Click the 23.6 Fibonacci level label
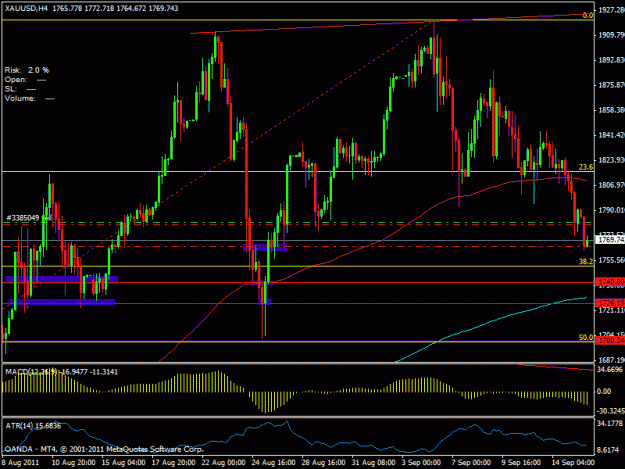The height and width of the screenshot is (469, 625). [x=586, y=167]
